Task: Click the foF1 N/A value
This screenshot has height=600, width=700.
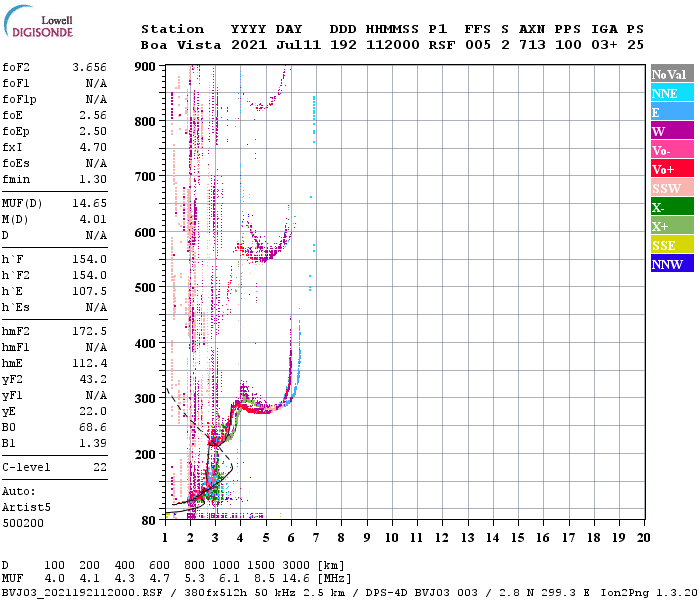Action: 96,83
